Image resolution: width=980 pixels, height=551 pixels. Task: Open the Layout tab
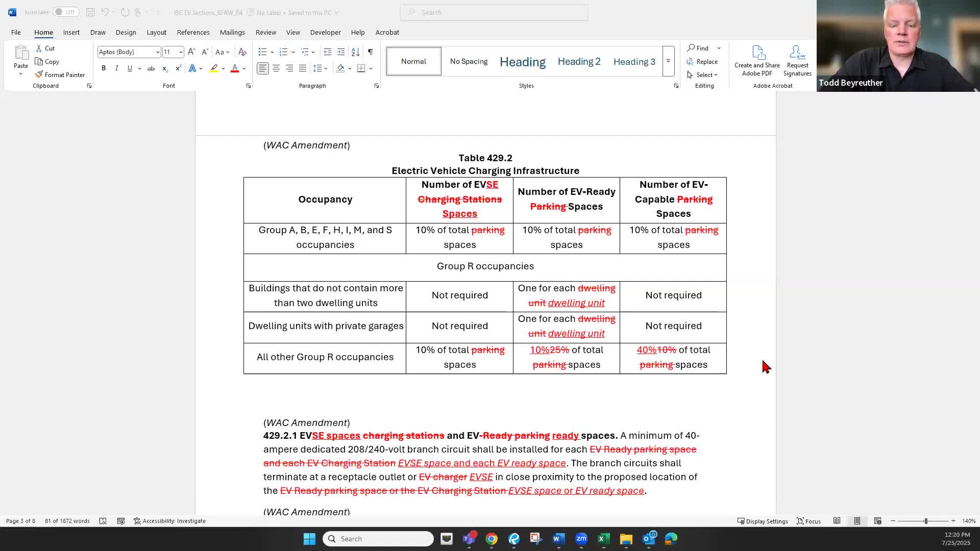(157, 32)
